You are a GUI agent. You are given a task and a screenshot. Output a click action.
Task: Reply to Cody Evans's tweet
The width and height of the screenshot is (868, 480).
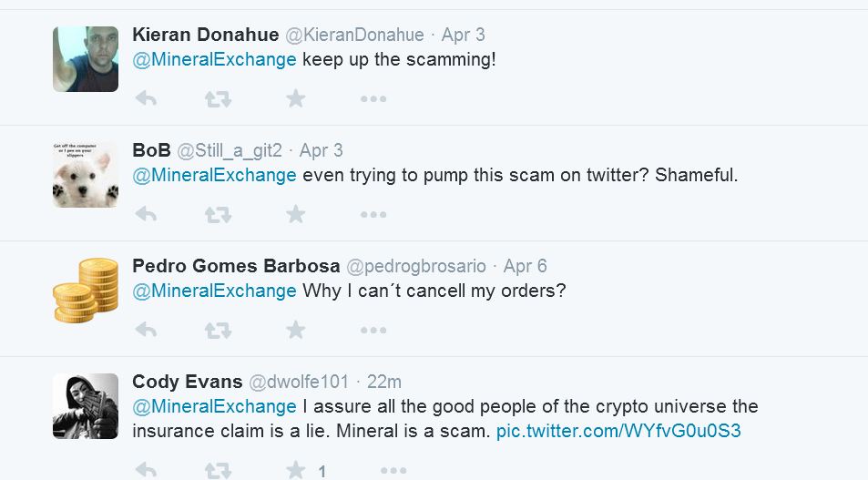click(x=146, y=471)
